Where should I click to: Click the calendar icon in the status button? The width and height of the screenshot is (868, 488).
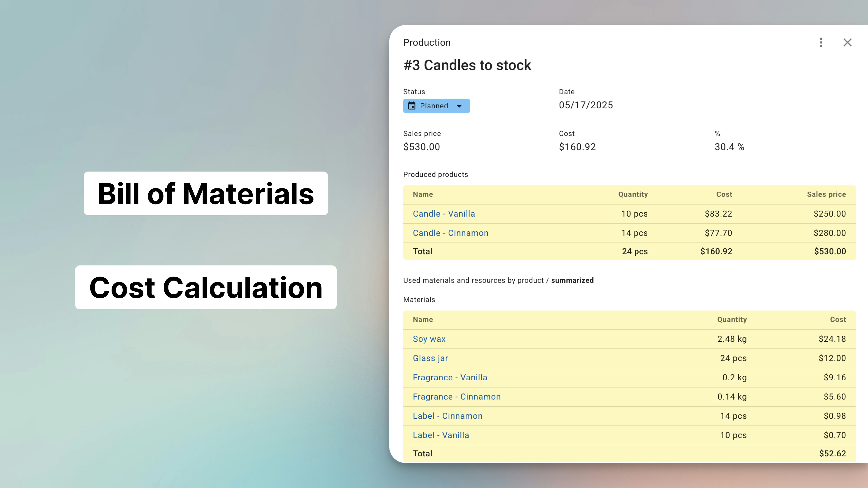pos(411,106)
